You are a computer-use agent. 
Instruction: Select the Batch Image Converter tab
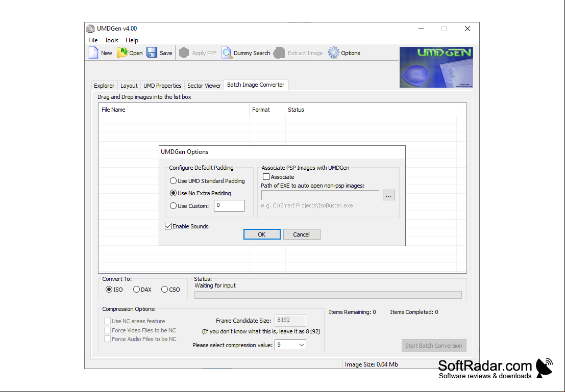[x=256, y=85]
